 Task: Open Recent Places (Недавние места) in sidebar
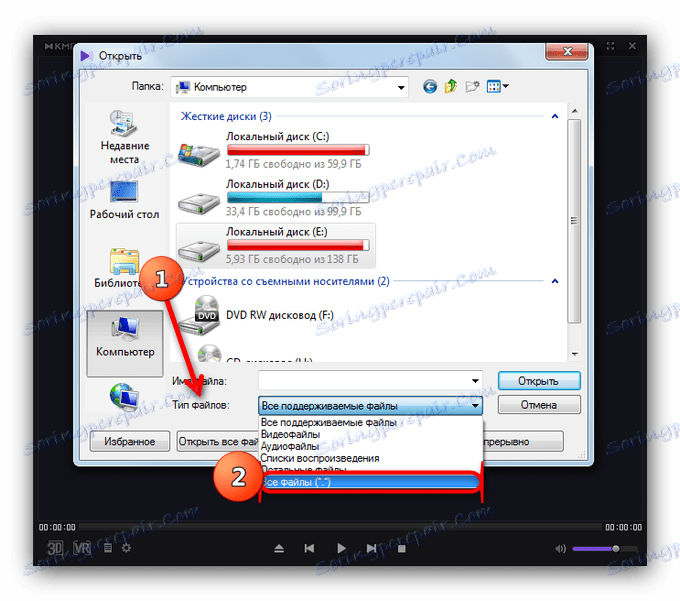[x=124, y=137]
